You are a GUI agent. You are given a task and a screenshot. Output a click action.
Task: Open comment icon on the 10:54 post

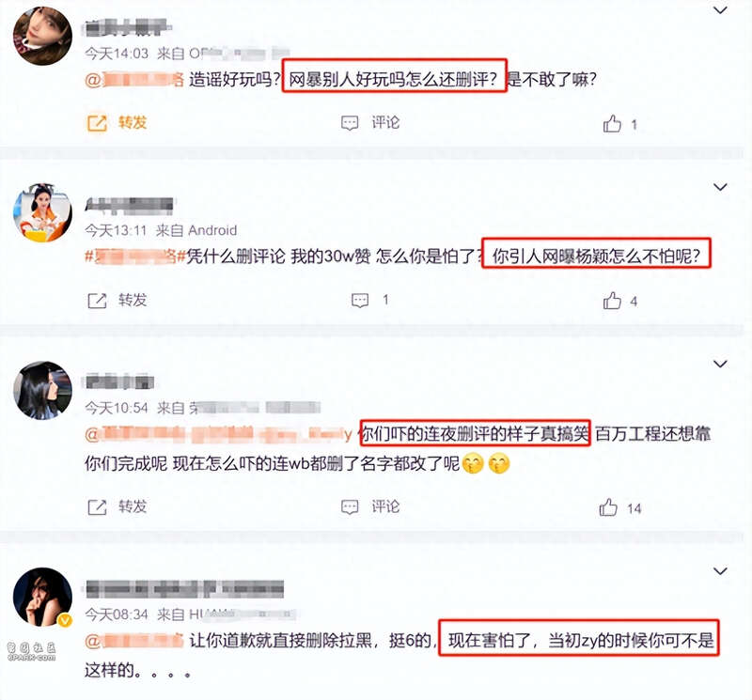tap(350, 506)
